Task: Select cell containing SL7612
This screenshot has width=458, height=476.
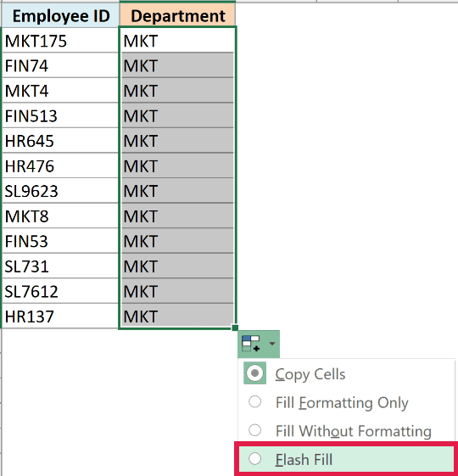Action: click(61, 291)
